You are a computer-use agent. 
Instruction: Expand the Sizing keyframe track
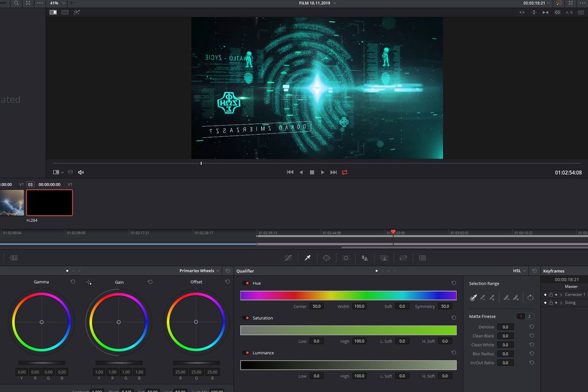point(561,303)
